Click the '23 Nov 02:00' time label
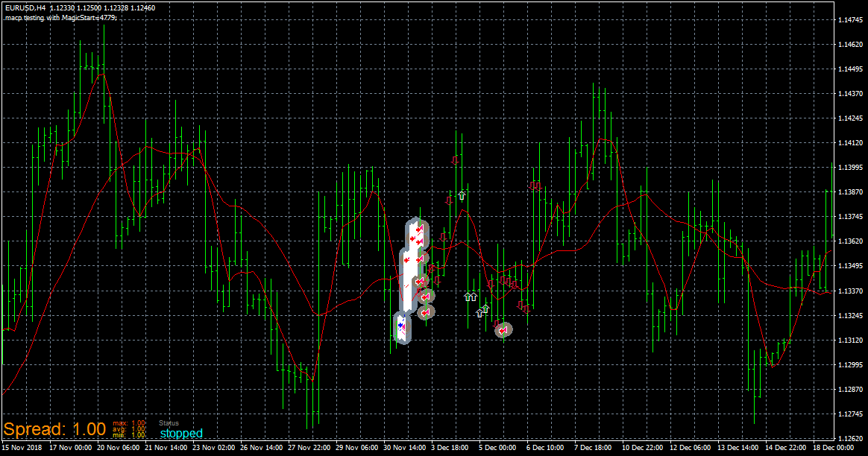Viewport: 868px width, 456px height. [x=214, y=447]
